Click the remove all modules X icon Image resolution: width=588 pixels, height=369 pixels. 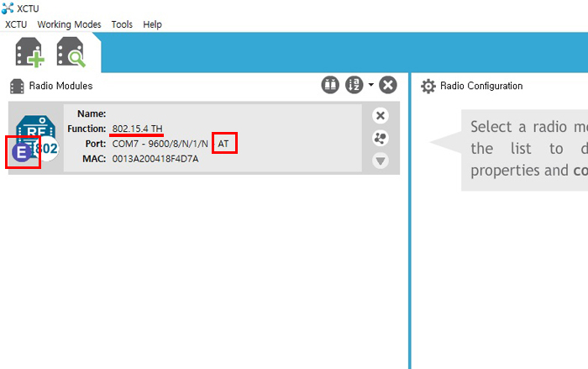tap(388, 85)
